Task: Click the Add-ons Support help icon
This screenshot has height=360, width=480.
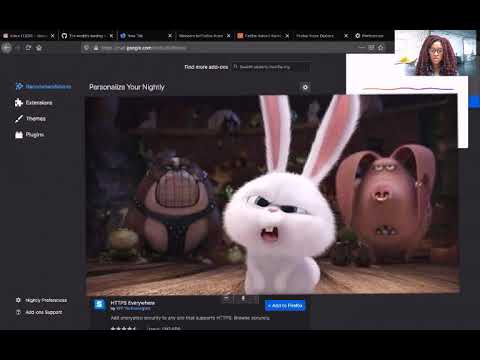Action: point(18,312)
